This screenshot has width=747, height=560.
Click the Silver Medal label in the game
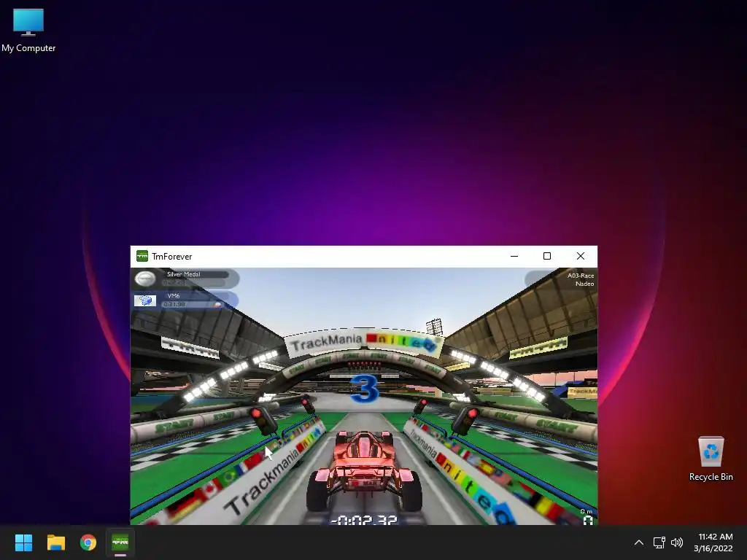(183, 274)
